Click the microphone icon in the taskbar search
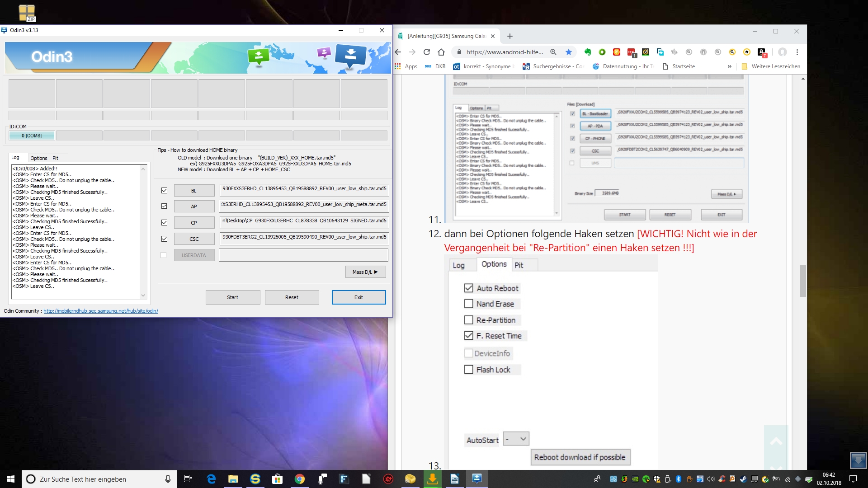The image size is (868, 488). click(168, 479)
